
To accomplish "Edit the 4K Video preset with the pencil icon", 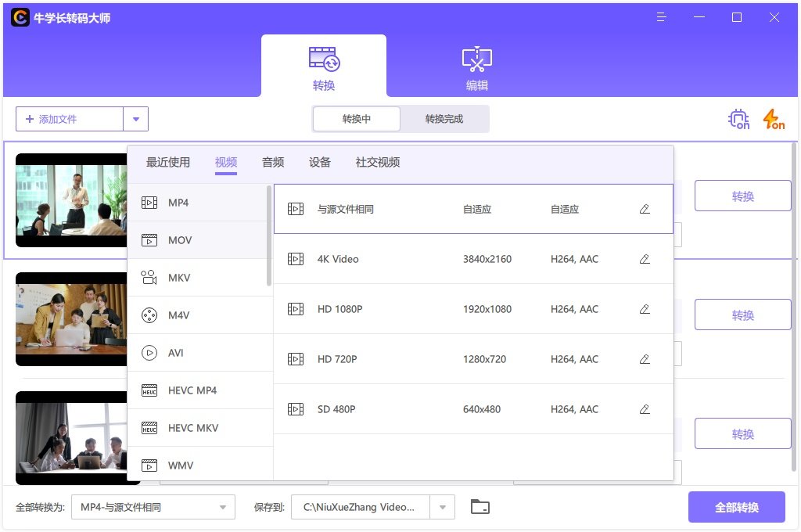I will (x=644, y=258).
